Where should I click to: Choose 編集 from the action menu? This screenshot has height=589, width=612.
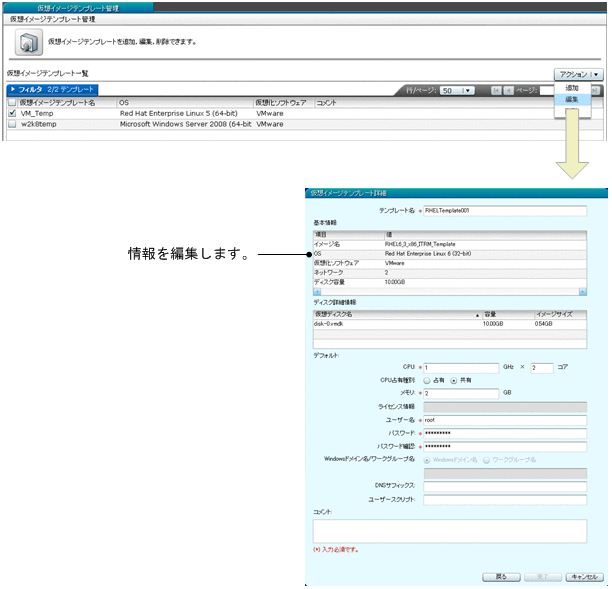[x=572, y=100]
